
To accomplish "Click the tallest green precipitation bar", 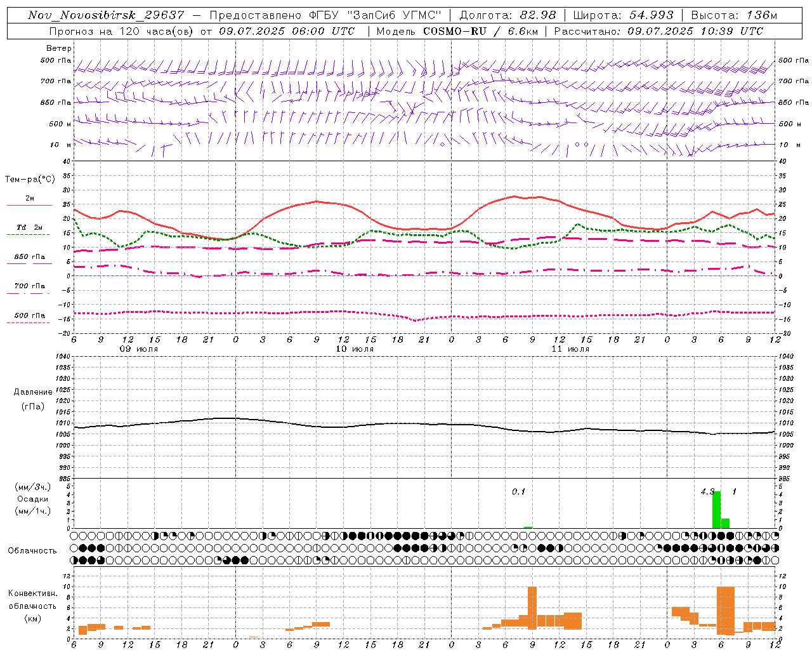I will [716, 510].
